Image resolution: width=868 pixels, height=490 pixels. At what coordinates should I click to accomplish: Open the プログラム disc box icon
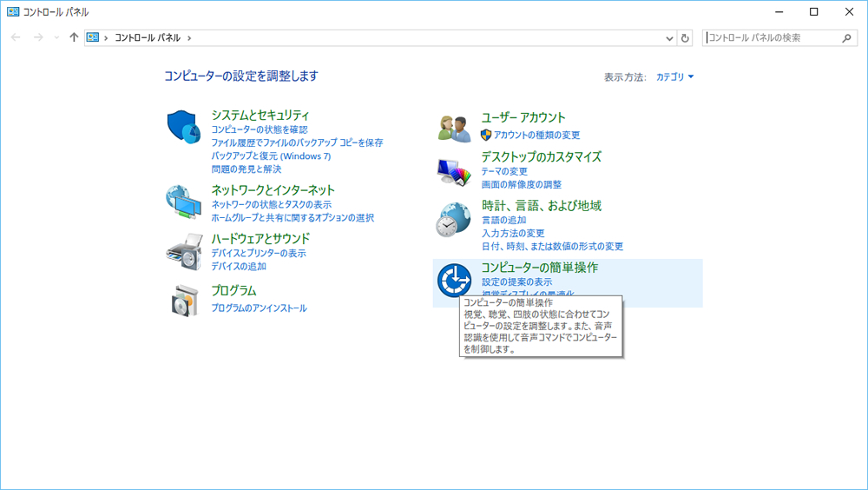[184, 301]
